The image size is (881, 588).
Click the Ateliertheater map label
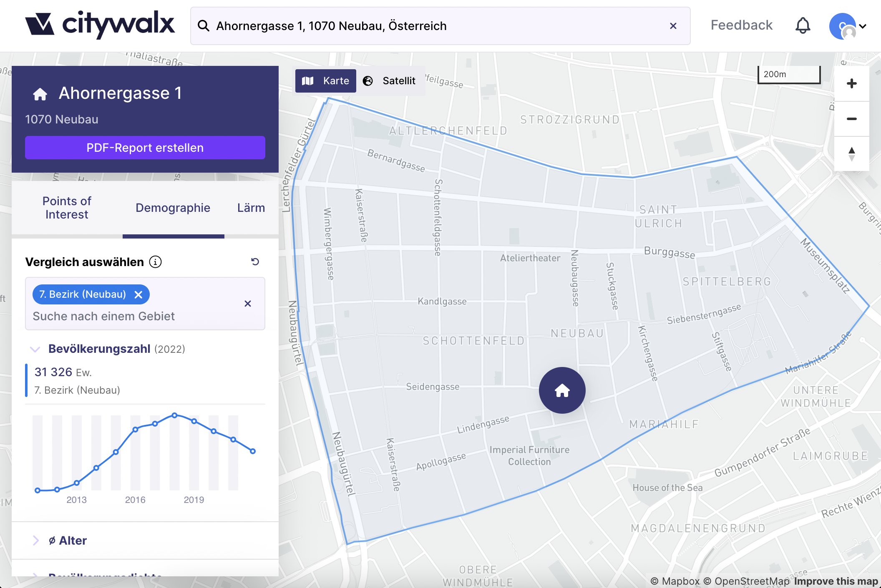(x=530, y=258)
